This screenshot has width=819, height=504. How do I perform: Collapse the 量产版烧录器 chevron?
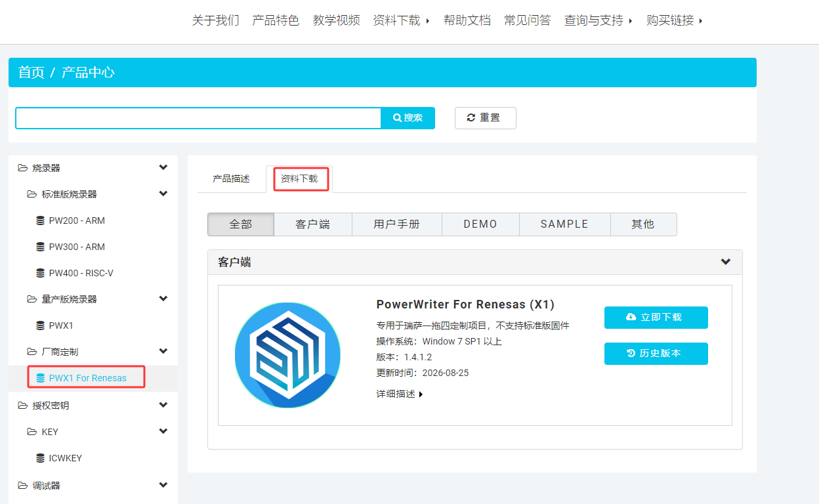(163, 299)
